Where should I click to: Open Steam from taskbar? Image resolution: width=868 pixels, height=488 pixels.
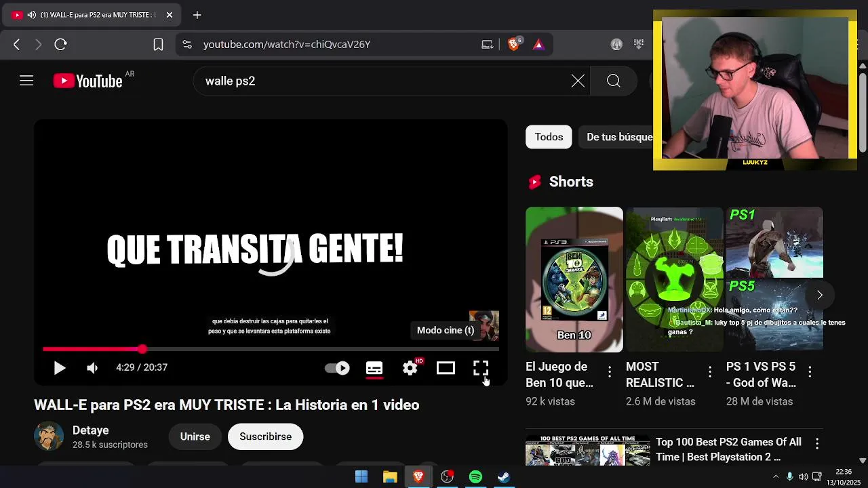tap(504, 476)
